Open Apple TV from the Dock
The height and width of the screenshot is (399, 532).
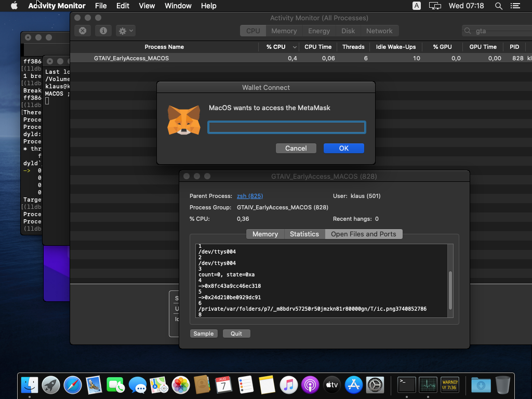pyautogui.click(x=332, y=385)
